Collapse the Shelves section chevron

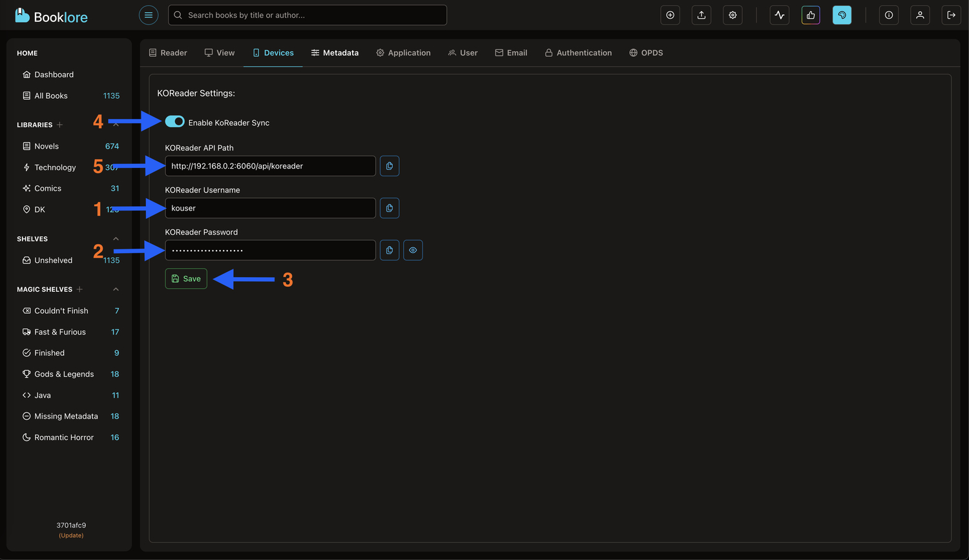116,239
